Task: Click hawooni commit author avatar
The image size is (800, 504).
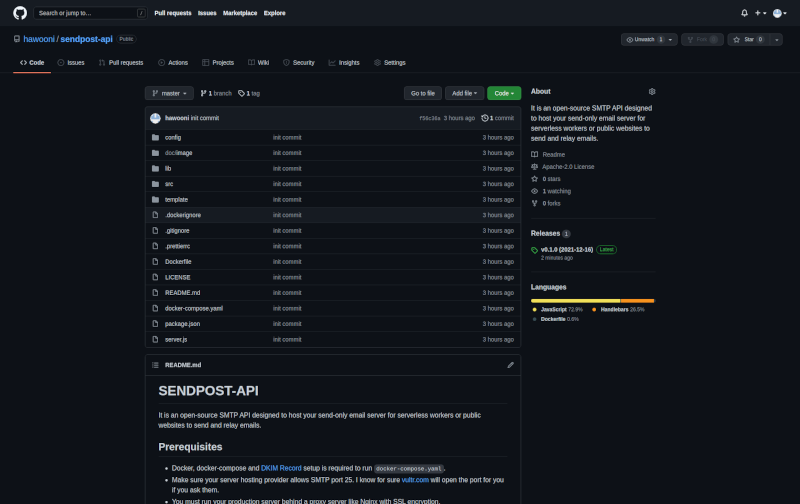Action: (156, 118)
